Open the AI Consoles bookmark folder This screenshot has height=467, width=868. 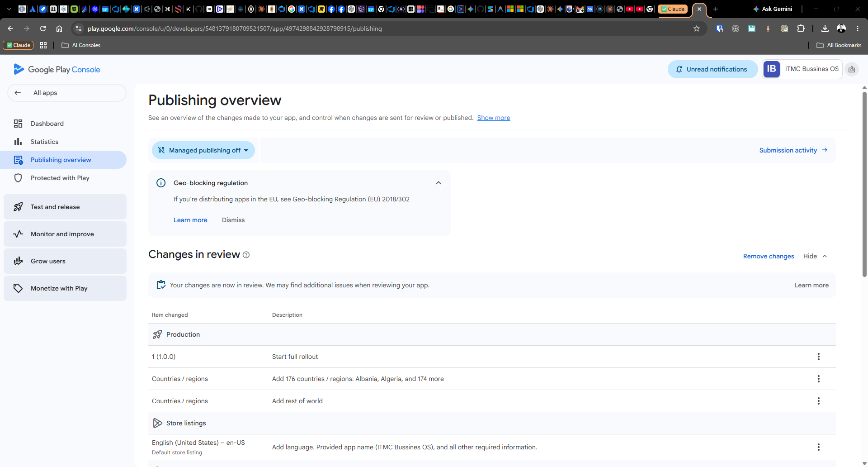81,45
